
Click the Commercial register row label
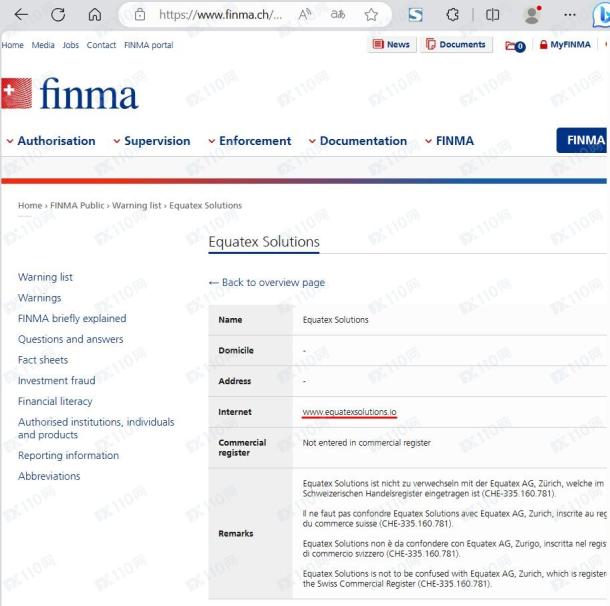click(242, 448)
